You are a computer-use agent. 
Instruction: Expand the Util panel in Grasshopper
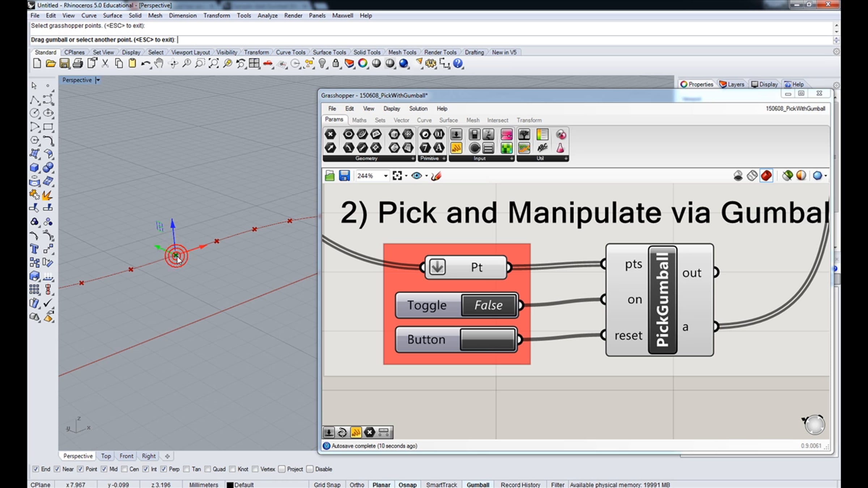(x=566, y=159)
